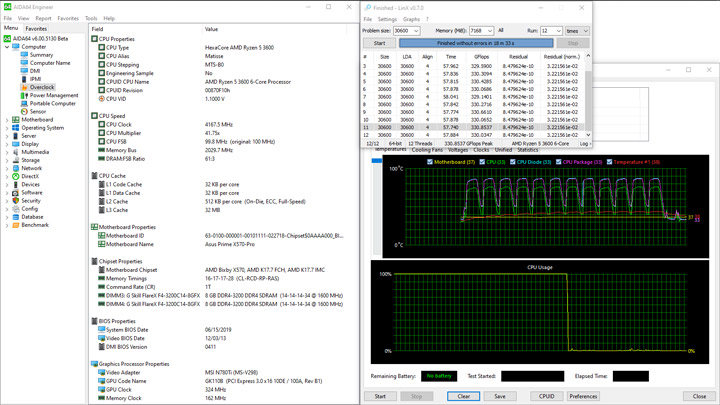Click DirectX category in tree
The image size is (720, 405).
click(30, 176)
